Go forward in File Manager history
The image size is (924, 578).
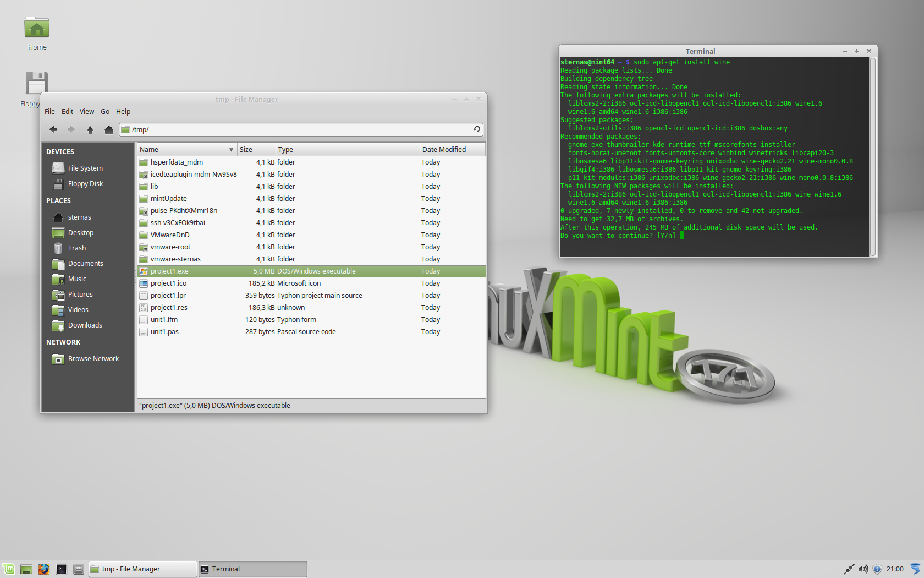click(71, 129)
